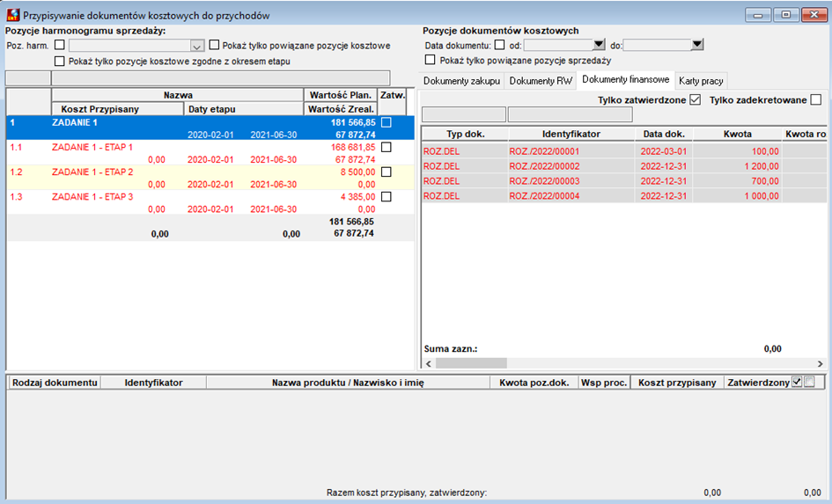This screenshot has width=832, height=504.
Task: Click the planned value 168 681,85
Action: coord(353,148)
